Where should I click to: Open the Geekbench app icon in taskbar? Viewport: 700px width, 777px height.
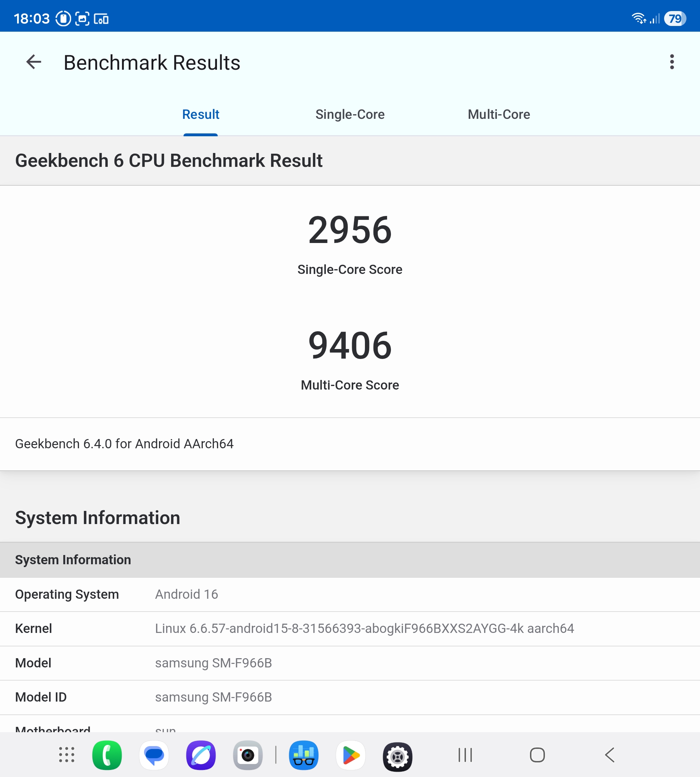(303, 755)
